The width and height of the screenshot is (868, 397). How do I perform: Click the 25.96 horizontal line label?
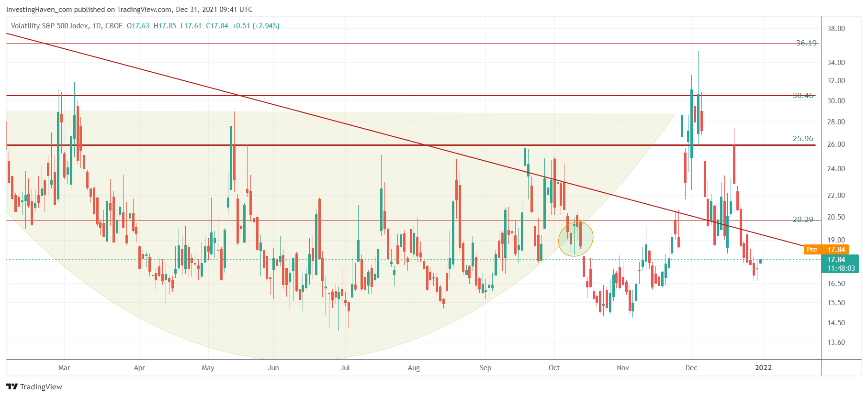pyautogui.click(x=803, y=139)
